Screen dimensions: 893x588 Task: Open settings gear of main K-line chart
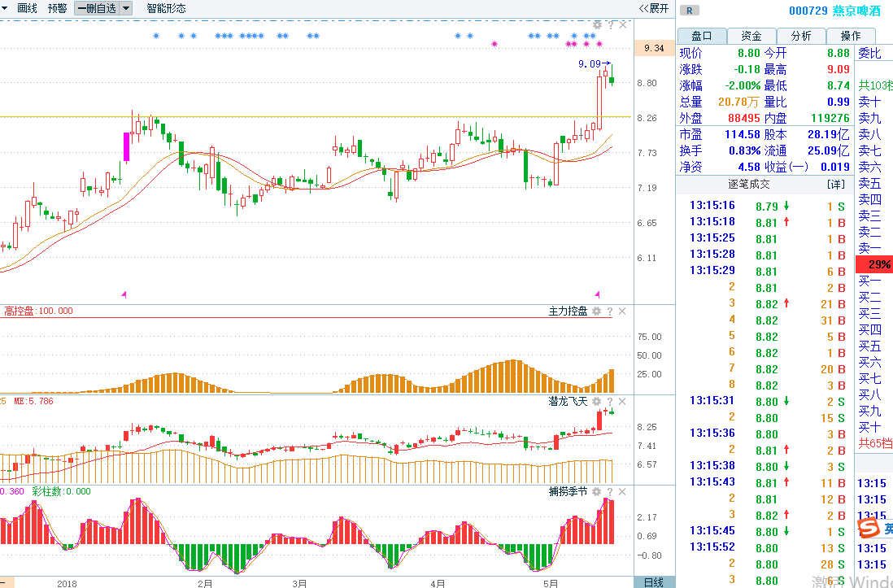(x=597, y=25)
